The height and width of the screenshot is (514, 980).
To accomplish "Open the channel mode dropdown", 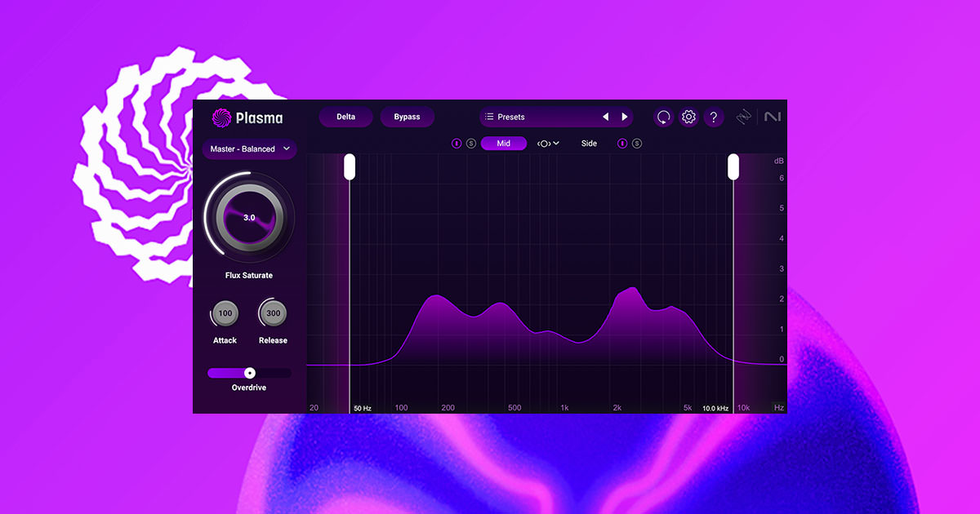I will coord(548,144).
